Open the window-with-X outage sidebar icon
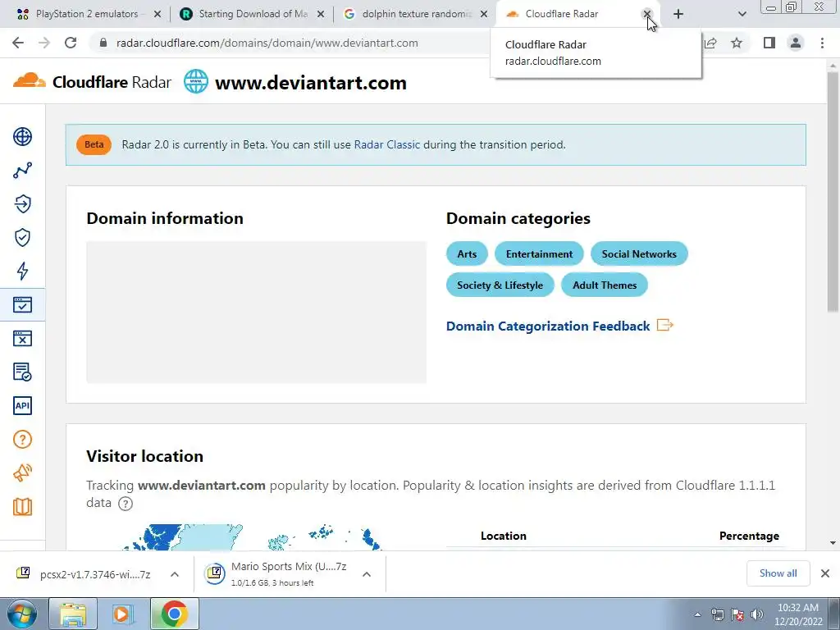Image resolution: width=840 pixels, height=630 pixels. (22, 338)
